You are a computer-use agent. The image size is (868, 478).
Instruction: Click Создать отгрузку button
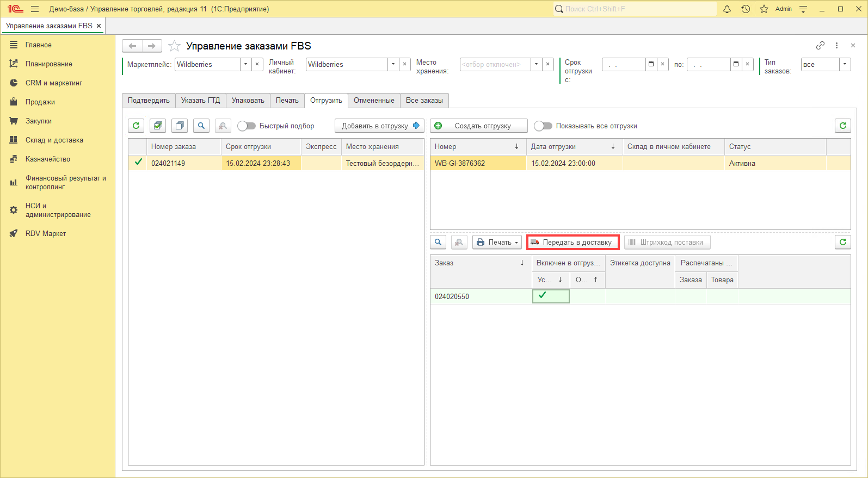click(x=478, y=126)
